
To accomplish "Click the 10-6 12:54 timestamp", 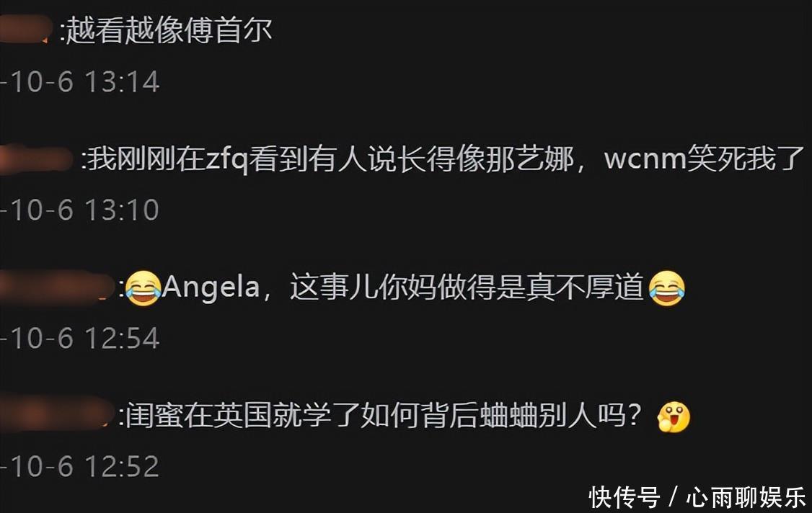I will point(80,338).
